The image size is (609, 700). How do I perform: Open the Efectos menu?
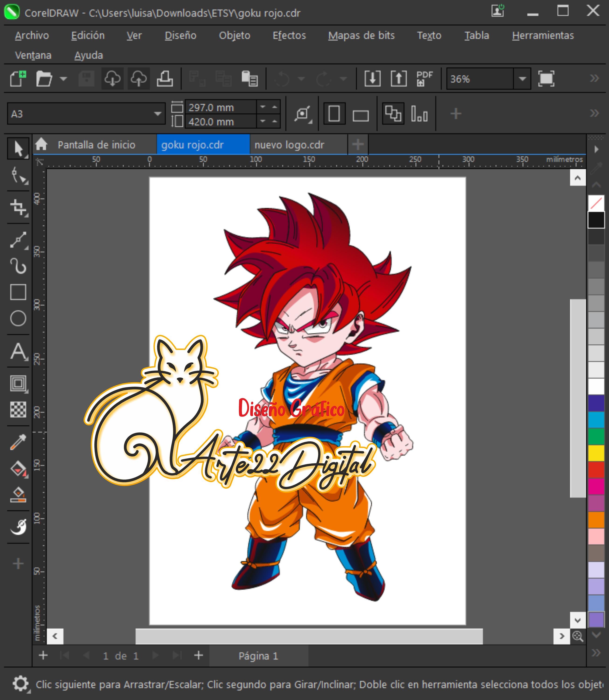pos(289,35)
